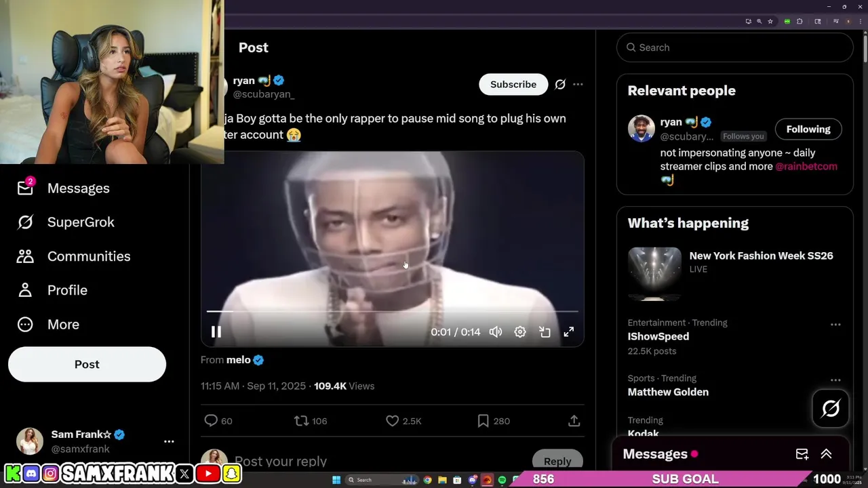Expand the More menu in the sidebar

[x=48, y=324]
